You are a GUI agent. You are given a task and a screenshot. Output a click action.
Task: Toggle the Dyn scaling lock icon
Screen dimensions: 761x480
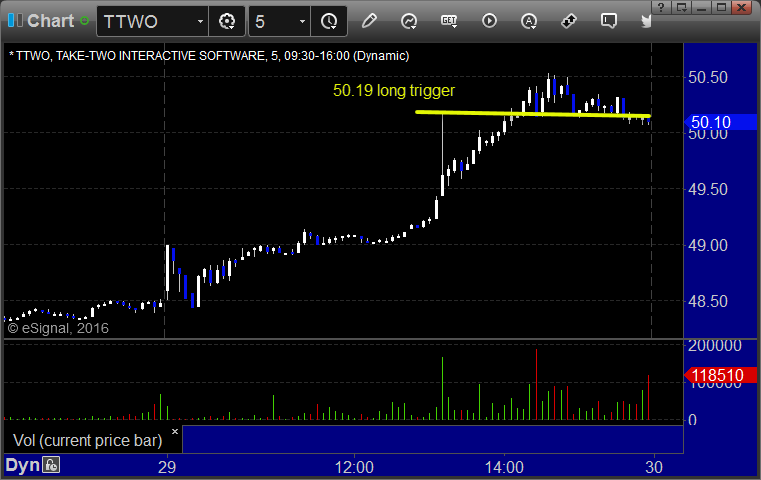point(51,465)
